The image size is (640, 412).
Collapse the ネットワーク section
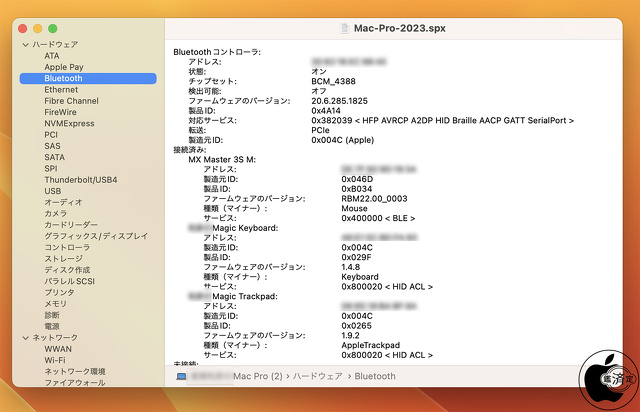click(x=26, y=338)
